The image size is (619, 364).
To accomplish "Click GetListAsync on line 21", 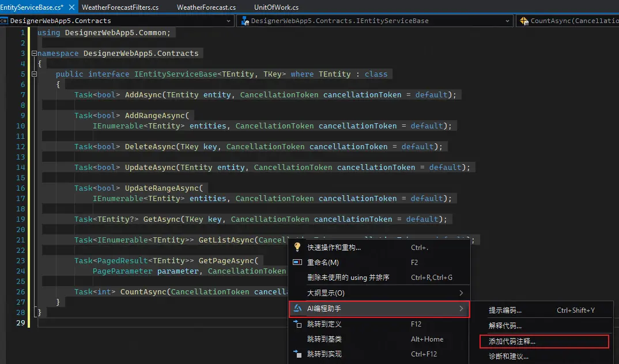I will (x=226, y=240).
